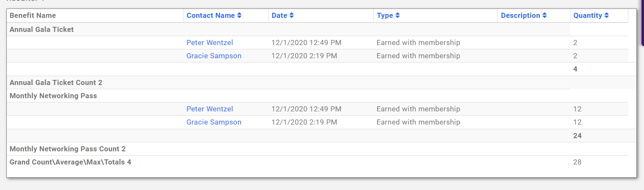Click the sort arrows beside Description

point(545,16)
